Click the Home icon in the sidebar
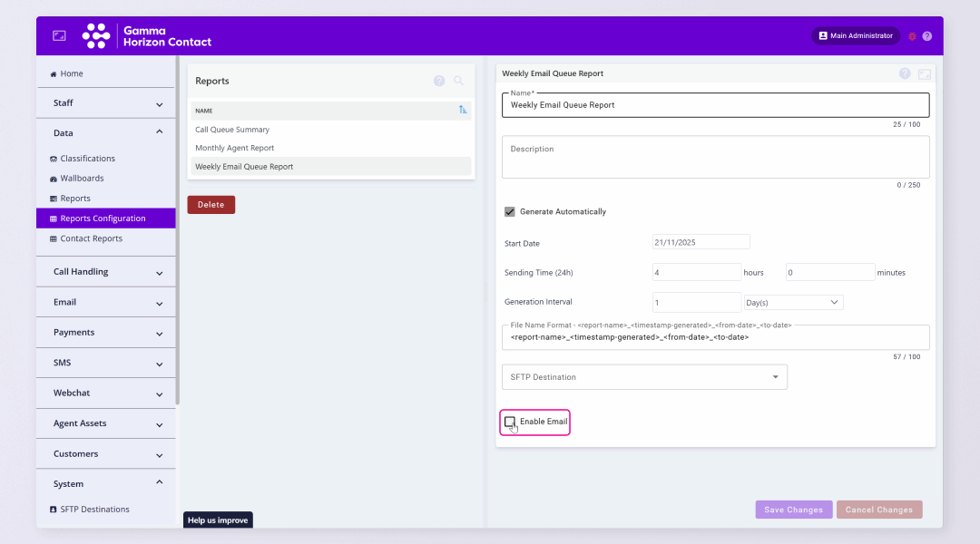The height and width of the screenshot is (544, 980). (52, 73)
